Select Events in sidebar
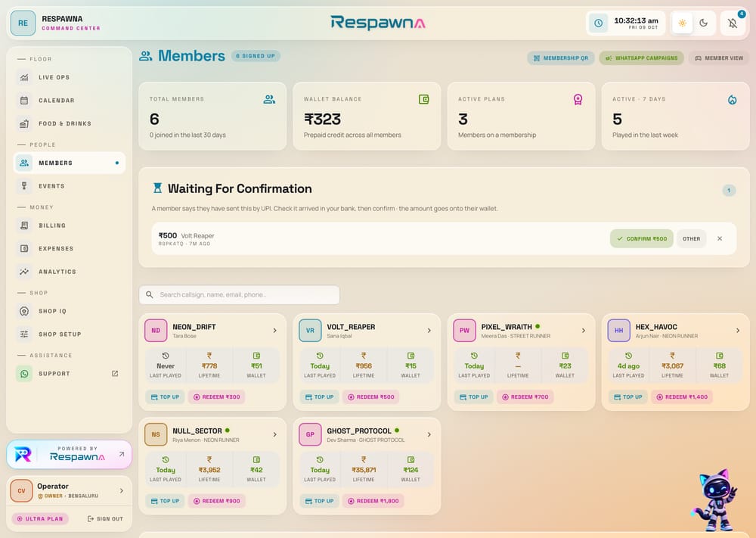This screenshot has height=538, width=756. 70,186
